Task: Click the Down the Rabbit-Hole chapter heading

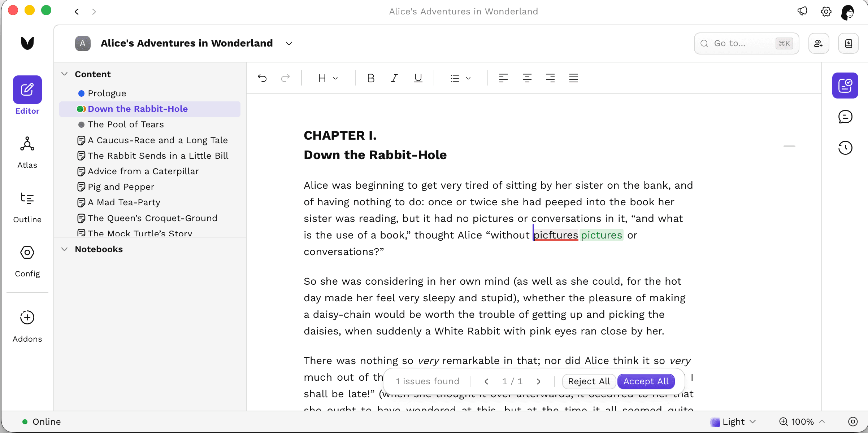Action: (375, 155)
